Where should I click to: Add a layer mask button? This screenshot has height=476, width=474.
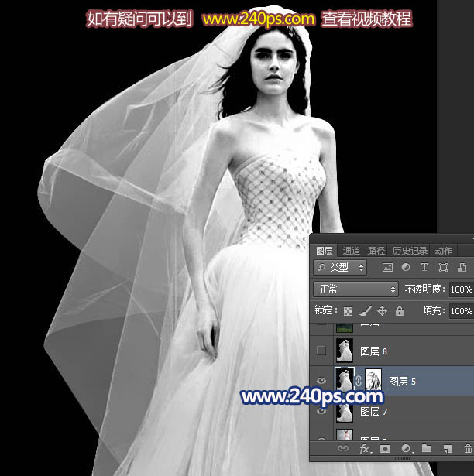pyautogui.click(x=385, y=449)
